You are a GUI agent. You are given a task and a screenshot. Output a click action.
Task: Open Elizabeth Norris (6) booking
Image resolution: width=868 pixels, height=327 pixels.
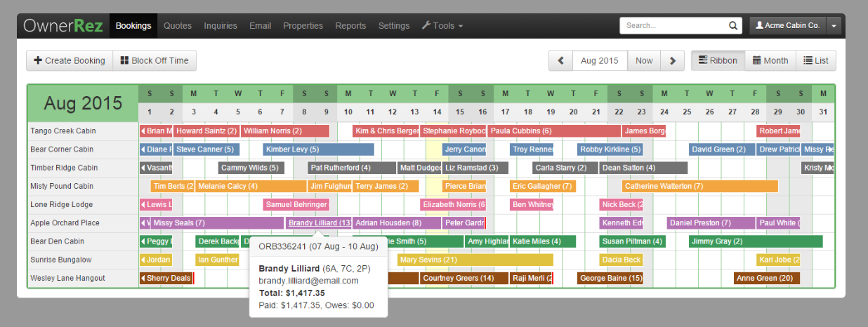(453, 205)
